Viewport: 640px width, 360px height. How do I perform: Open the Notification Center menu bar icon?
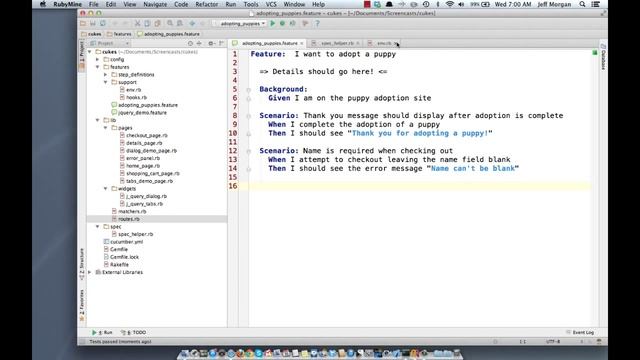(x=596, y=4)
